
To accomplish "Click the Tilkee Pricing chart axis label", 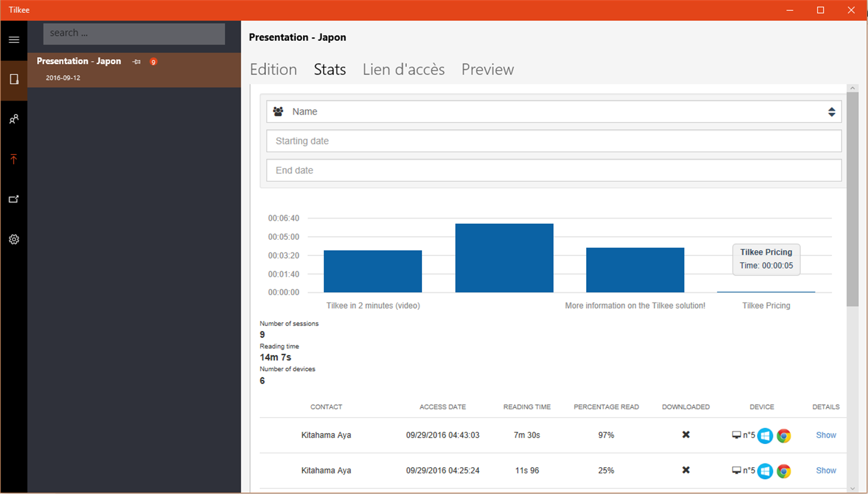I will tap(766, 306).
